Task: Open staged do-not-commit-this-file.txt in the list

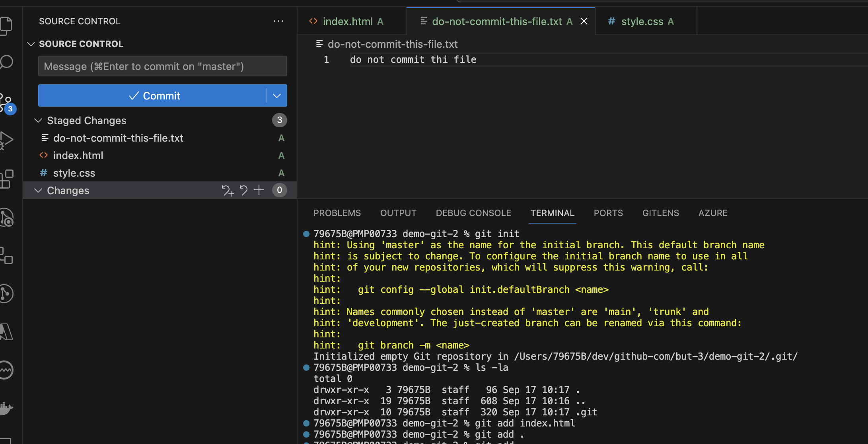Action: (x=160, y=138)
